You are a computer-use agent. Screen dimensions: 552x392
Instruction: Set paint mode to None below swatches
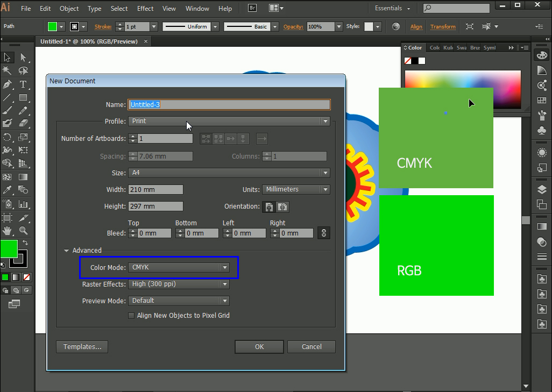click(x=26, y=277)
